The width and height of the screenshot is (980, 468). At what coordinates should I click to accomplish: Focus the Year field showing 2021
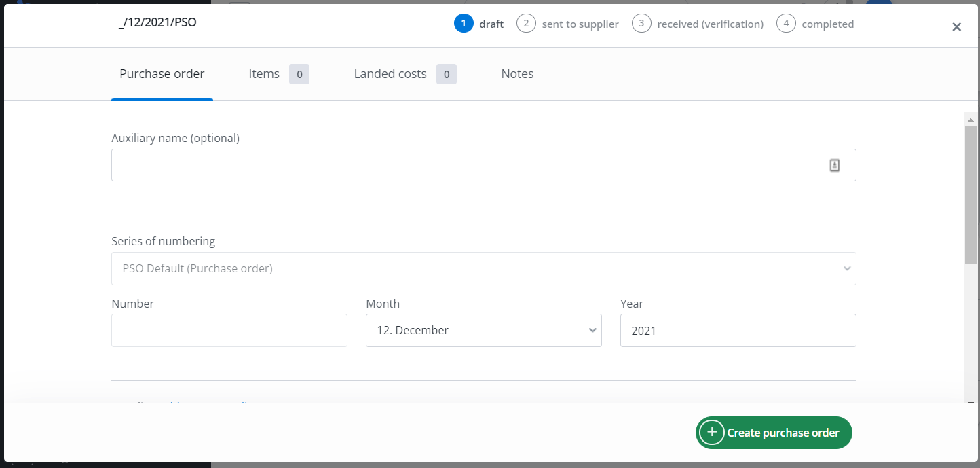[x=738, y=330]
